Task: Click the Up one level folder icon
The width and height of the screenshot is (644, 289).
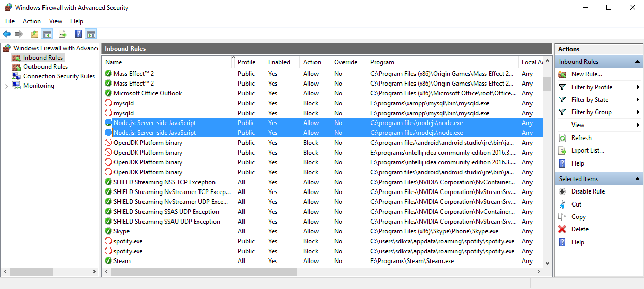Action: tap(34, 34)
